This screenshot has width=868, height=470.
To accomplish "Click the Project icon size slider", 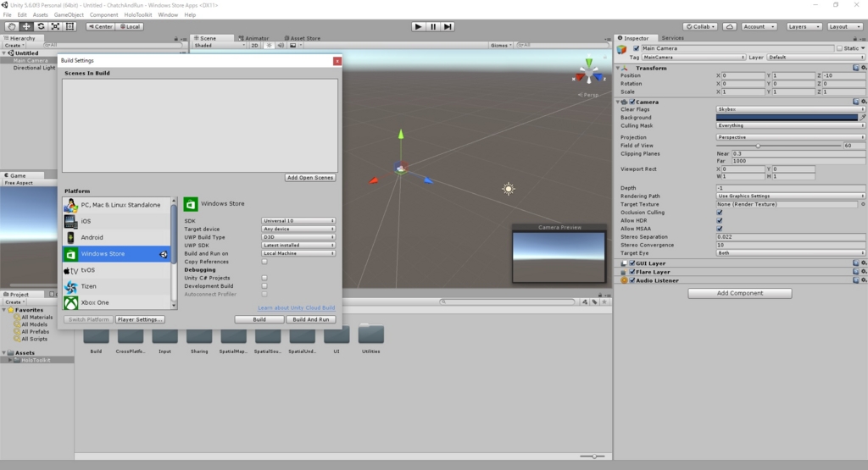I will coord(593,456).
